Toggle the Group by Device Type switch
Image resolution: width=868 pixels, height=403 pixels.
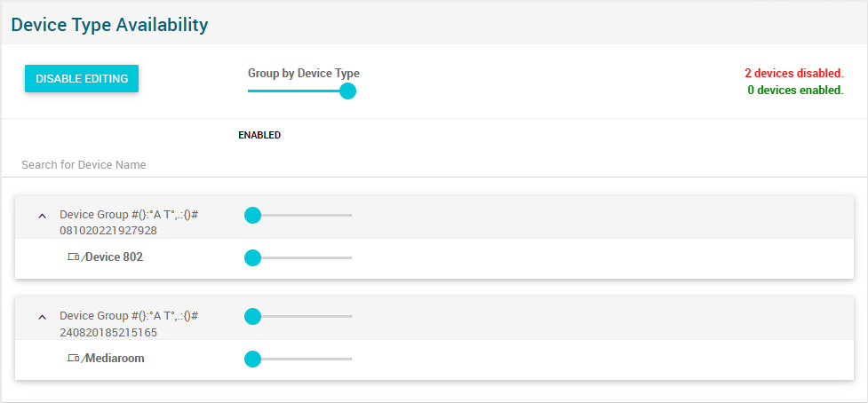(x=347, y=91)
